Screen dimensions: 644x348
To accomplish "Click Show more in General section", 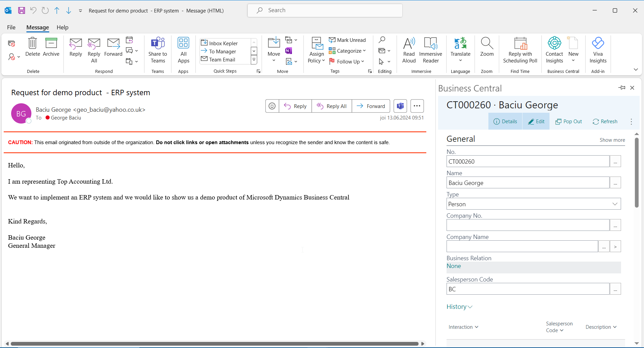I will [612, 140].
